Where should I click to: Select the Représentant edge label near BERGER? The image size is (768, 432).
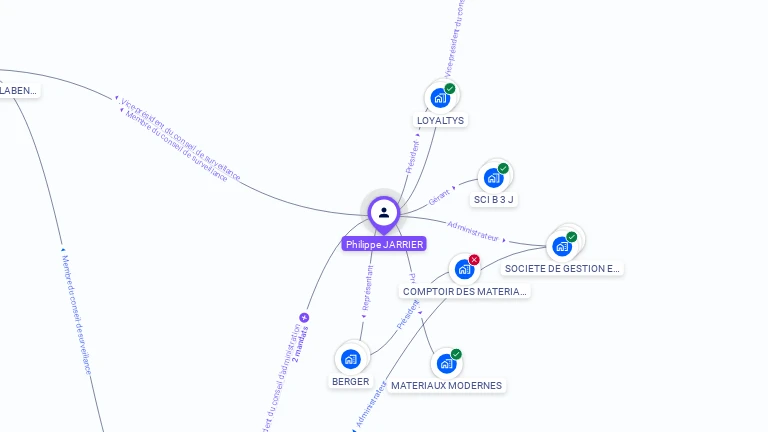367,288
